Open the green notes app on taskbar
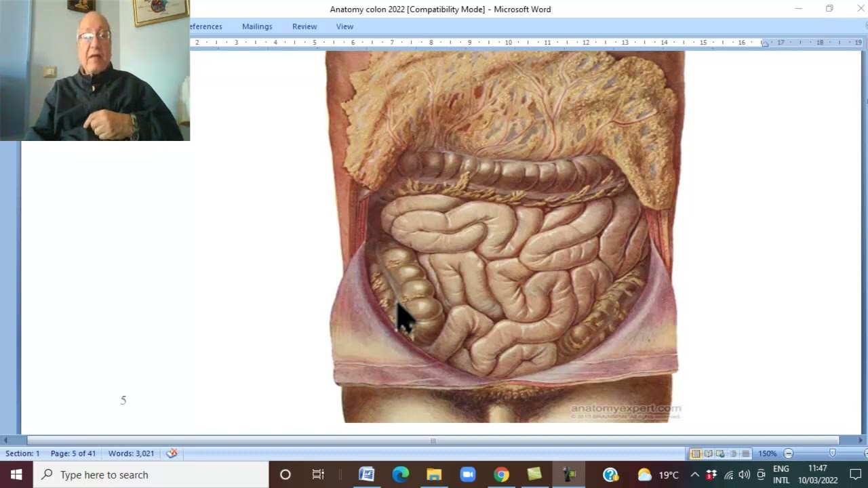The image size is (868, 488). 534,474
